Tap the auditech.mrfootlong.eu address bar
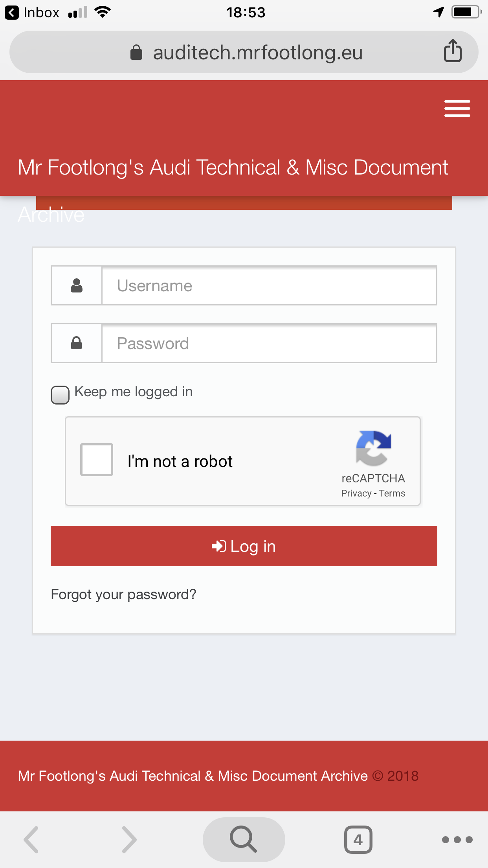488x868 pixels. 244,52
